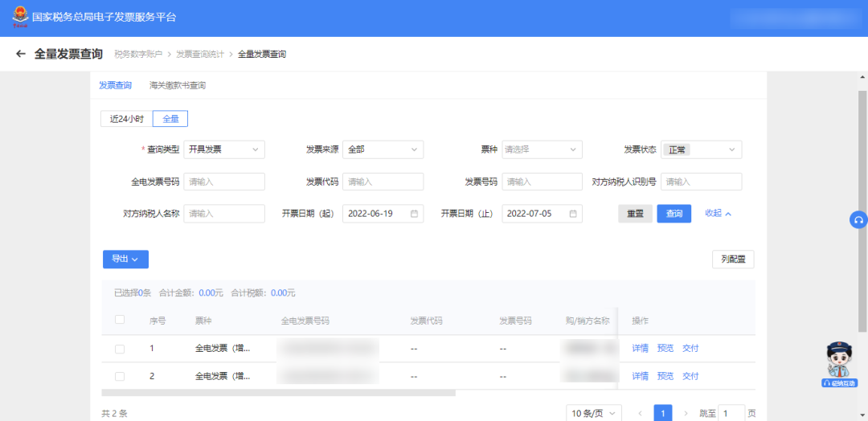Click calendar icon in 开票日期（起） field

pyautogui.click(x=414, y=214)
